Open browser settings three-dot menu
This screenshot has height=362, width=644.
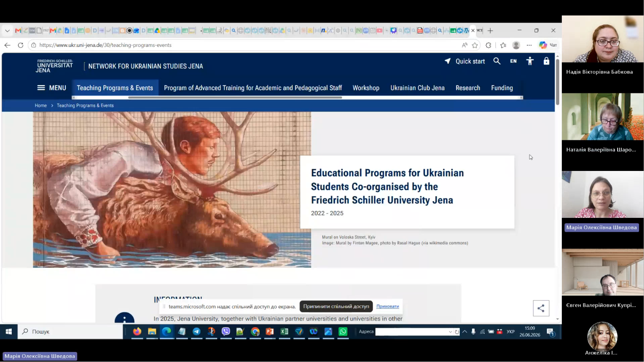point(529,45)
